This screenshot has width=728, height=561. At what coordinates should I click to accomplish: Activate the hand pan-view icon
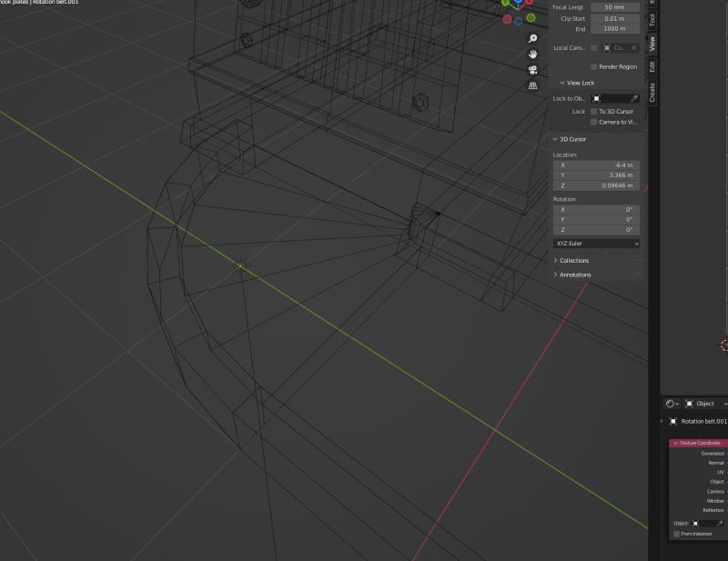[533, 55]
